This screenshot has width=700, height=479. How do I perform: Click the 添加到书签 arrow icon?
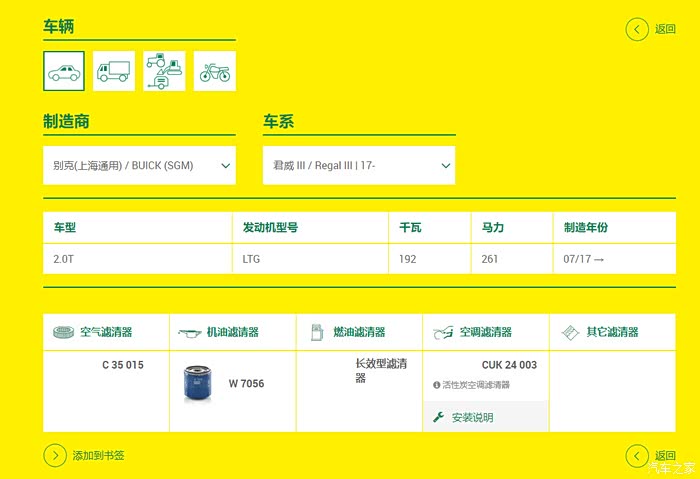click(x=55, y=456)
